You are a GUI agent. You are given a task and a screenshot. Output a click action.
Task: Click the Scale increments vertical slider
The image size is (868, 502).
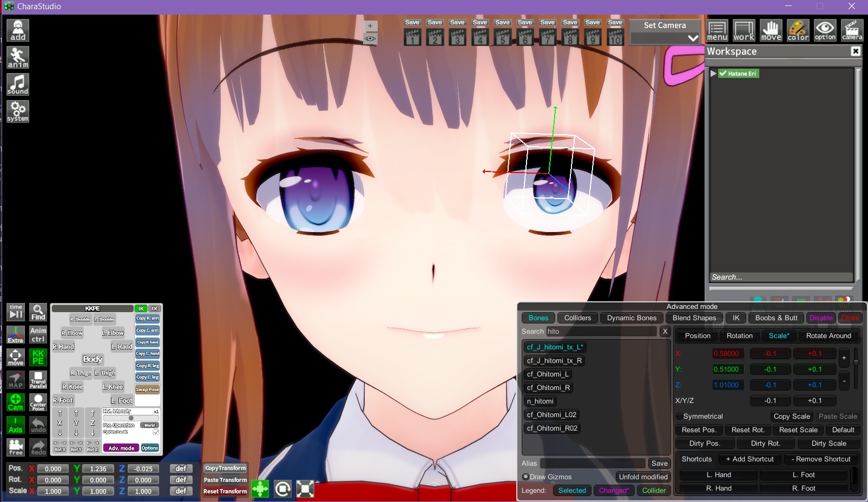pyautogui.click(x=856, y=369)
